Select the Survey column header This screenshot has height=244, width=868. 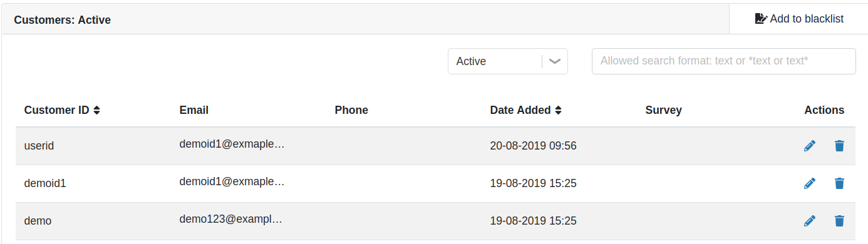pyautogui.click(x=663, y=110)
